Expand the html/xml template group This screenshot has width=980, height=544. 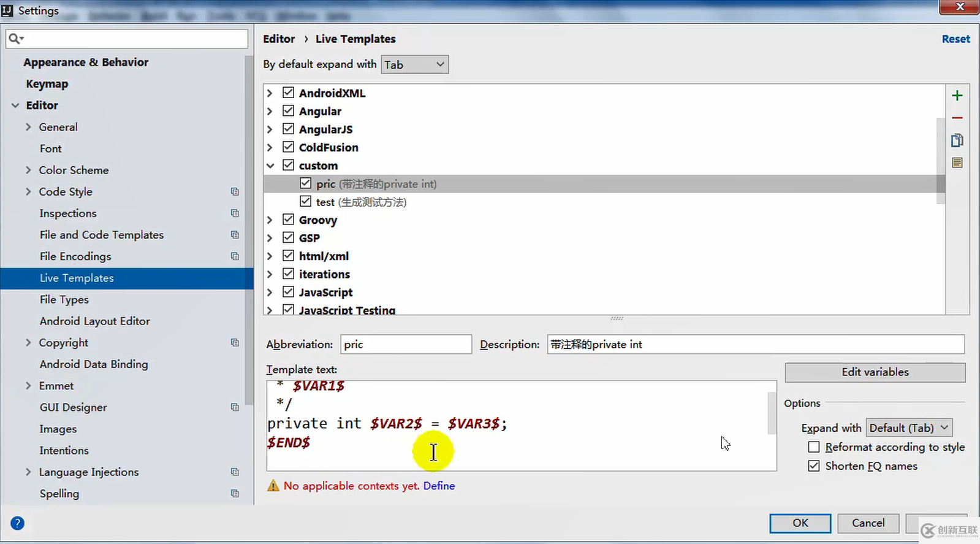(270, 256)
